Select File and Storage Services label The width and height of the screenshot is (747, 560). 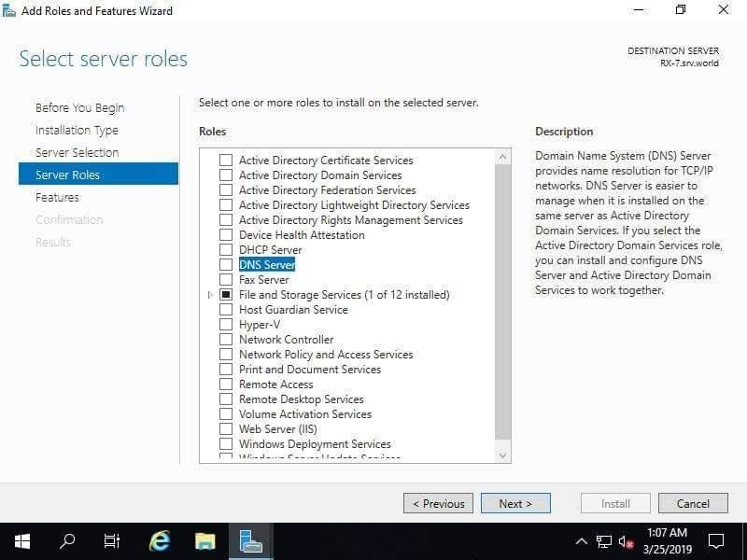click(x=344, y=295)
